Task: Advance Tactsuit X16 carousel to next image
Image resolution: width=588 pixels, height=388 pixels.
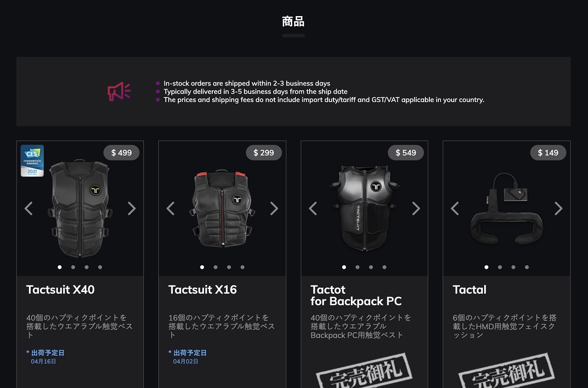Action: pos(274,208)
